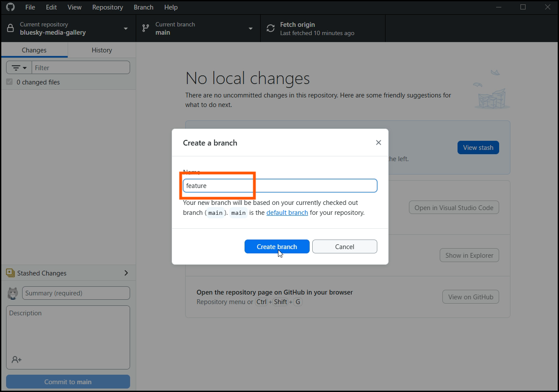Toggle the 0 changed files checkbox
Image resolution: width=559 pixels, height=392 pixels.
[x=10, y=82]
